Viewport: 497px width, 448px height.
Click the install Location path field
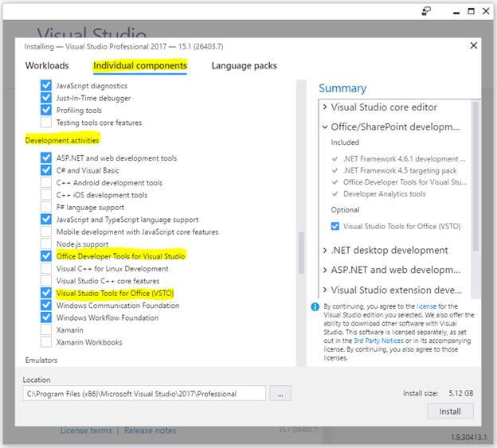pos(144,394)
